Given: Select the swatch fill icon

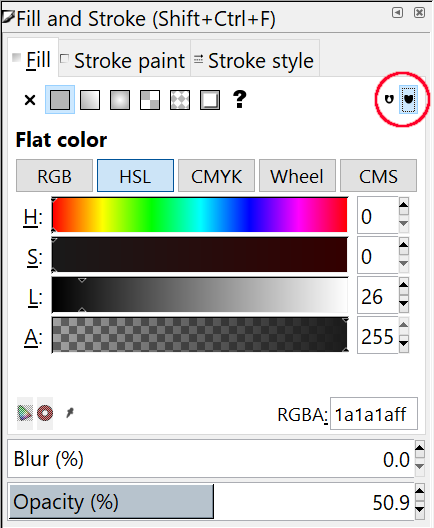Looking at the screenshot, I should 180,100.
